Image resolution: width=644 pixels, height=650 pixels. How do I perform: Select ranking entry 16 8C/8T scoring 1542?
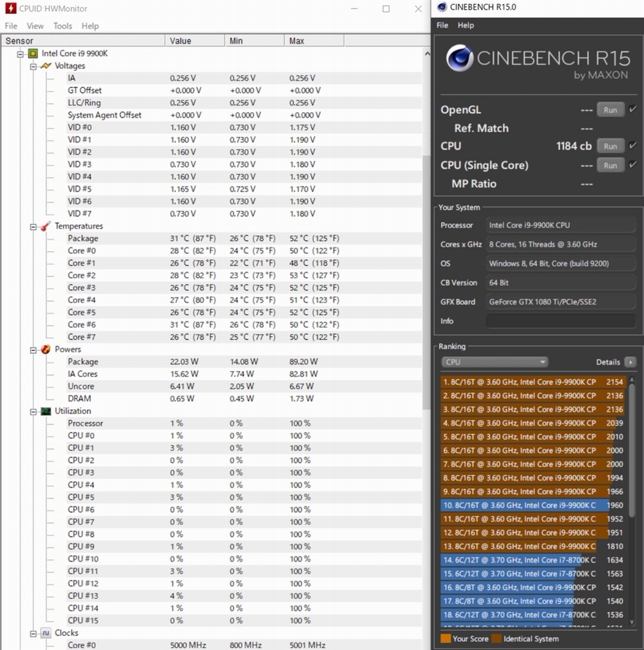[533, 588]
